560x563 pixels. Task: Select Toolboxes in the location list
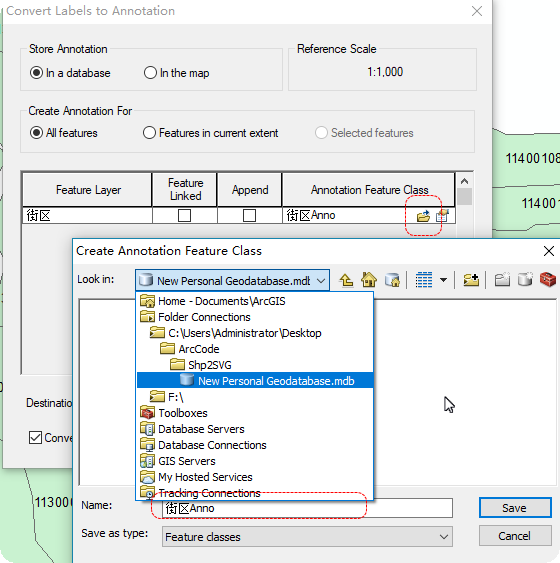[x=183, y=413]
